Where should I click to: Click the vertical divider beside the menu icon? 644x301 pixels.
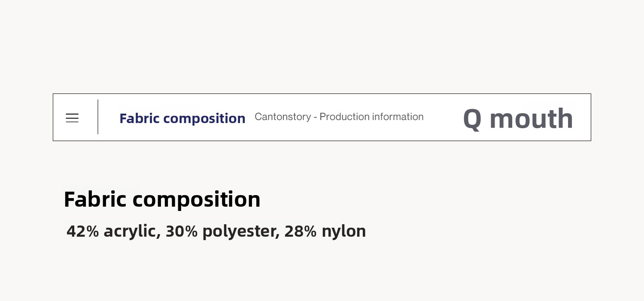pos(98,117)
